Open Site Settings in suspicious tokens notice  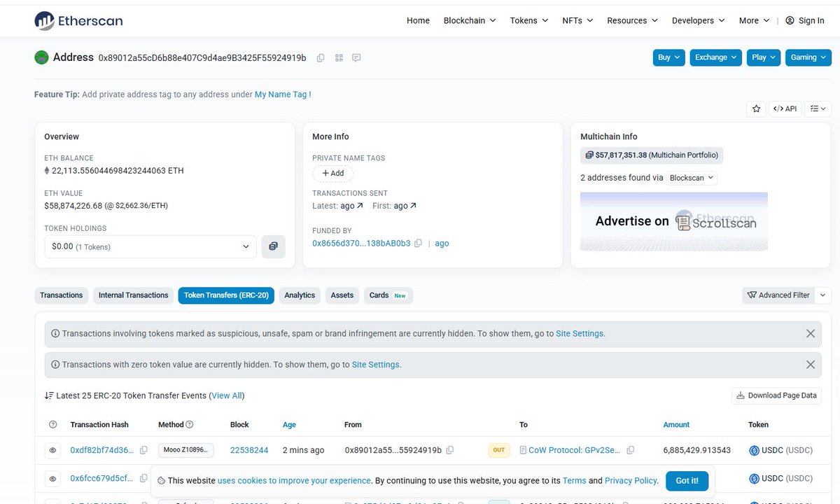point(580,334)
